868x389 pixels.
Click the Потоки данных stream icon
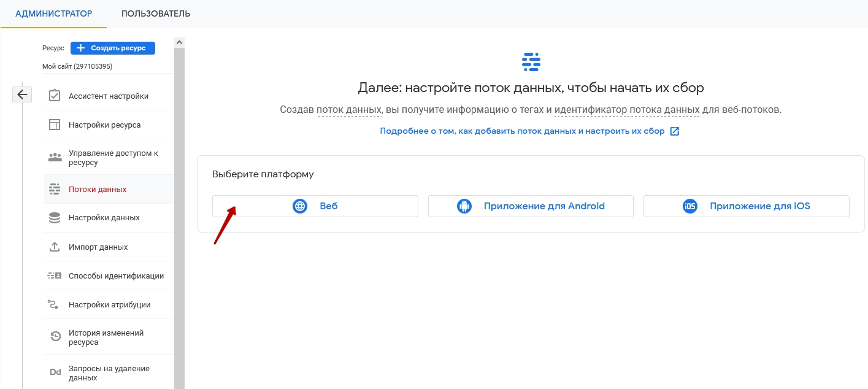pos(55,189)
